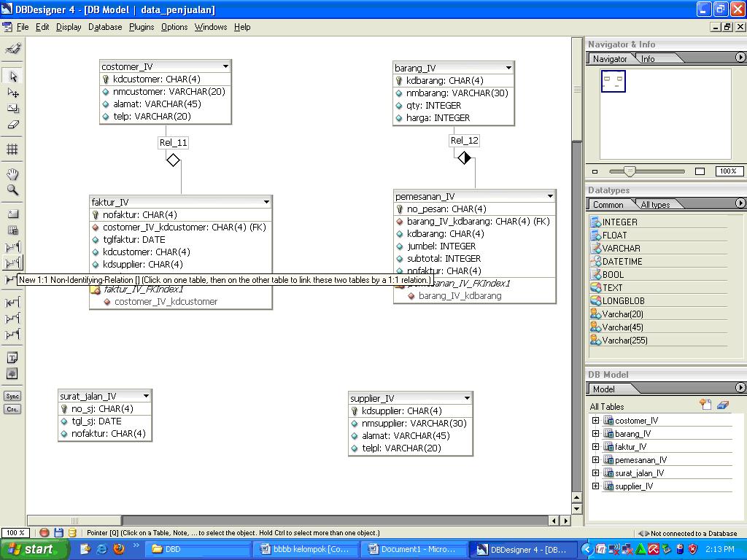Click the red circle status bar icon
The height and width of the screenshot is (560, 747).
point(44,533)
